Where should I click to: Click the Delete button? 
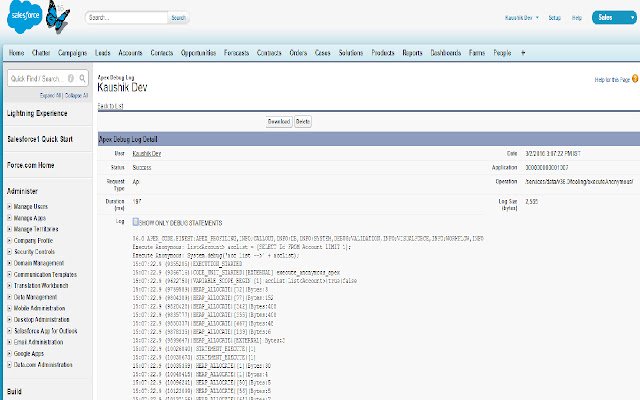click(303, 121)
